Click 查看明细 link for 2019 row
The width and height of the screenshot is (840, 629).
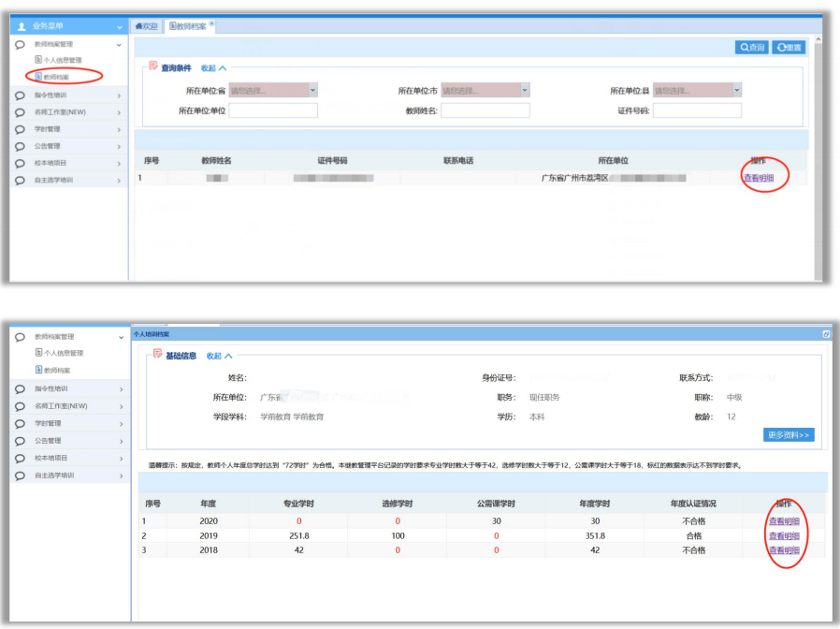pyautogui.click(x=784, y=535)
